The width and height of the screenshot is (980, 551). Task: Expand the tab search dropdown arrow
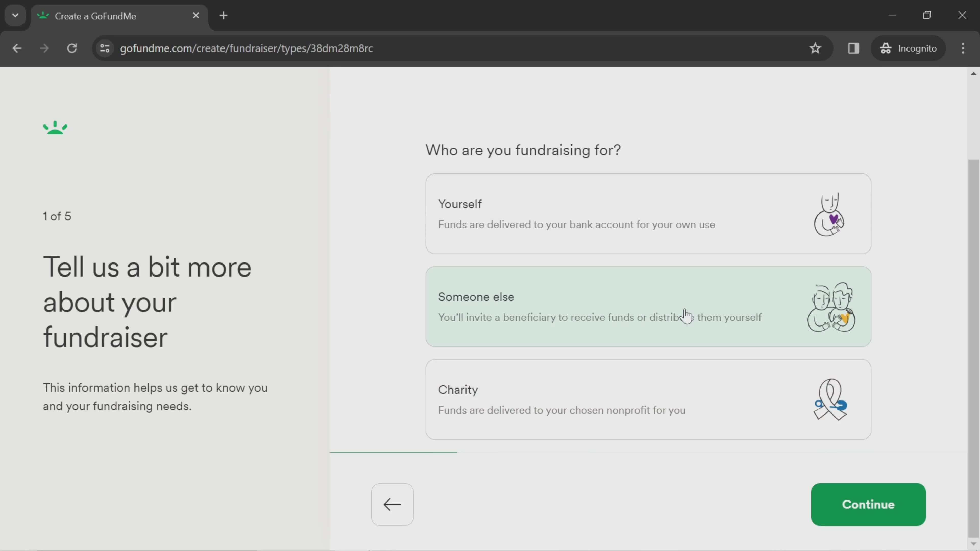[x=15, y=16]
